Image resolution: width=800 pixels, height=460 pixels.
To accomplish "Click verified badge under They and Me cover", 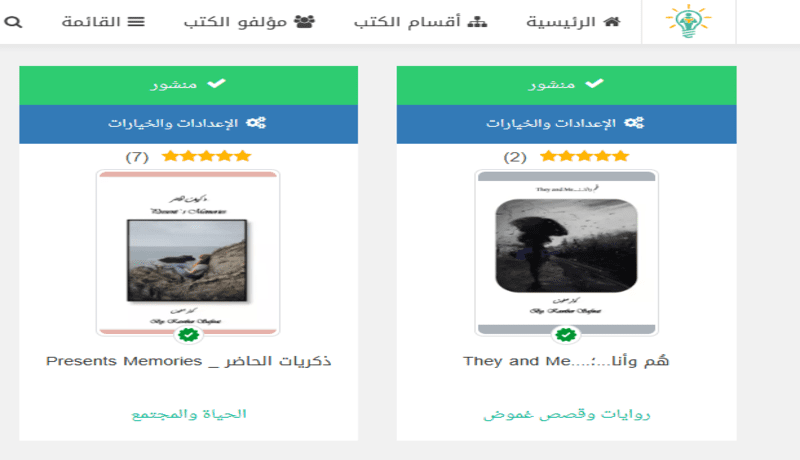I will coord(566,335).
